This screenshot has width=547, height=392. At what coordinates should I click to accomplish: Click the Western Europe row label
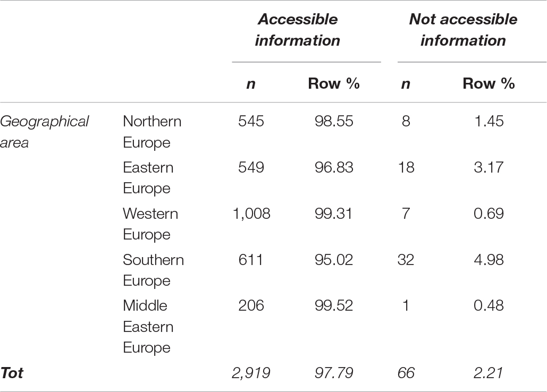pos(150,224)
